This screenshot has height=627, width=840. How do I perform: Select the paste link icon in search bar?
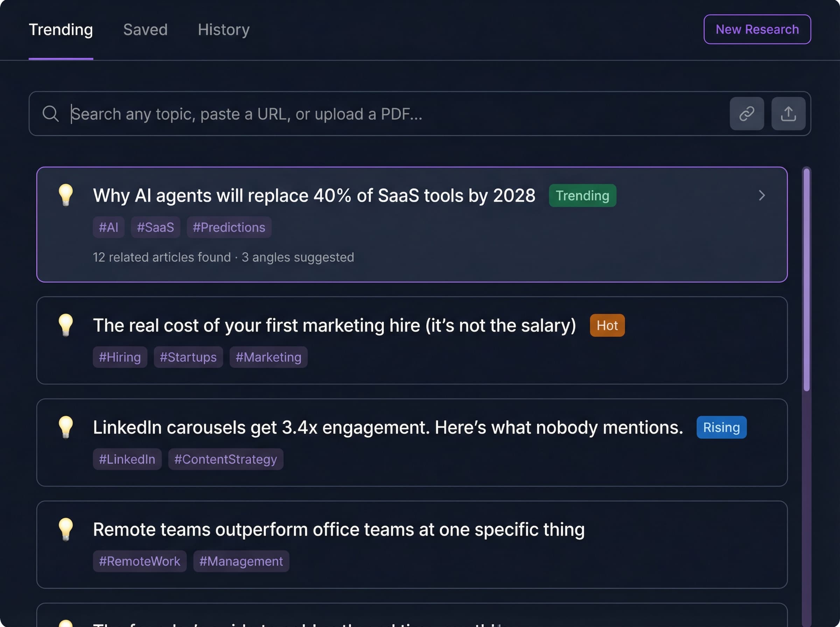tap(747, 113)
